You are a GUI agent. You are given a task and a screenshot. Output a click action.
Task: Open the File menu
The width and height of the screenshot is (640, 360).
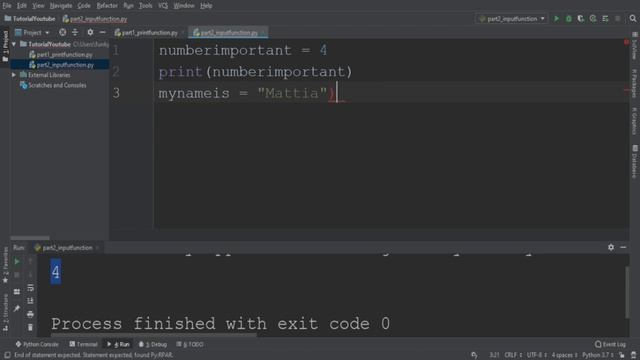point(7,6)
